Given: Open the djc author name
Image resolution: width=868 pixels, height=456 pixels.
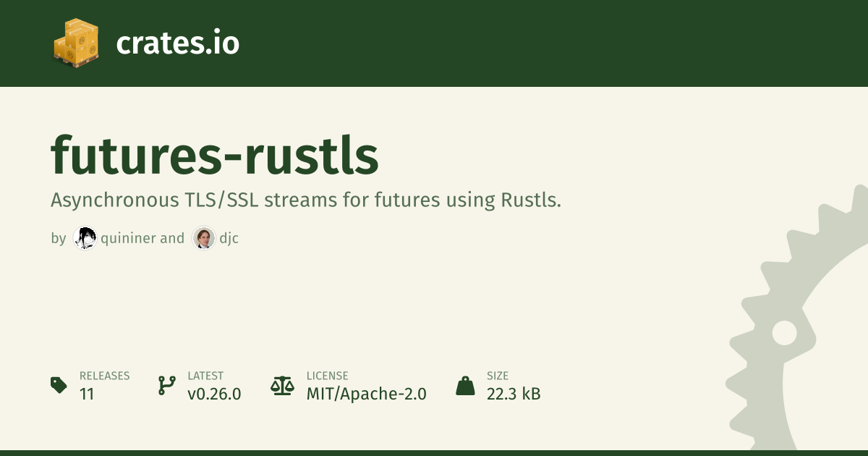Looking at the screenshot, I should pos(229,238).
